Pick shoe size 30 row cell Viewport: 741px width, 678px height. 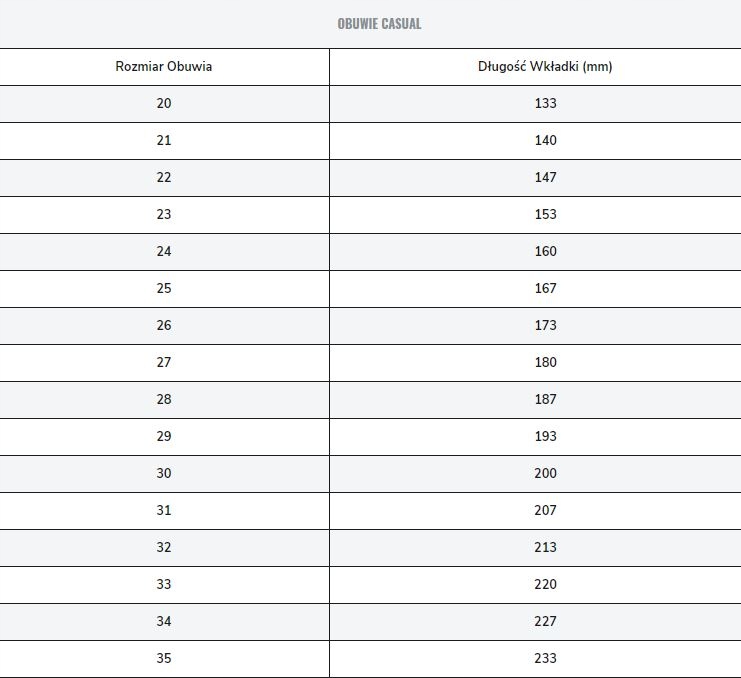pyautogui.click(x=164, y=473)
